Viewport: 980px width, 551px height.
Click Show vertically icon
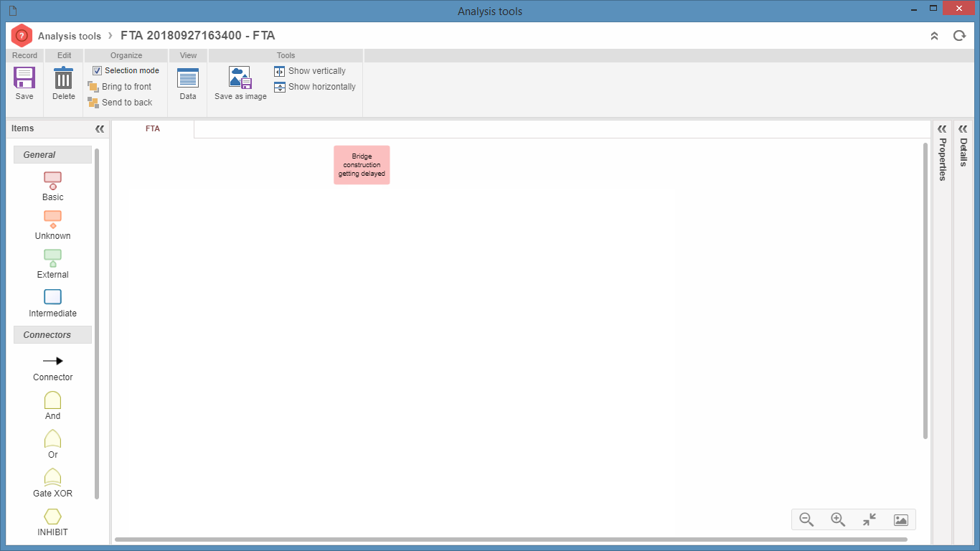280,71
